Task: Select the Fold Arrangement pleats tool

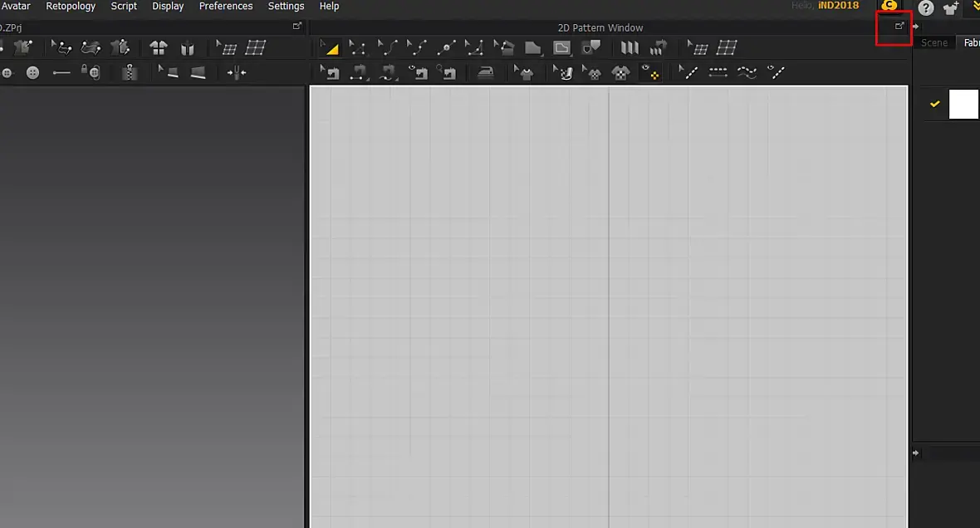Action: coord(629,47)
